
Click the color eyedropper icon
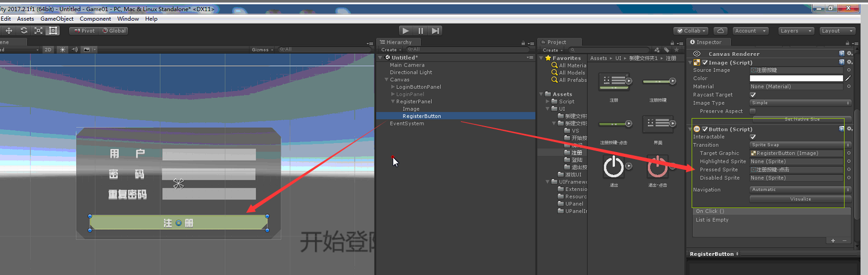pyautogui.click(x=848, y=78)
